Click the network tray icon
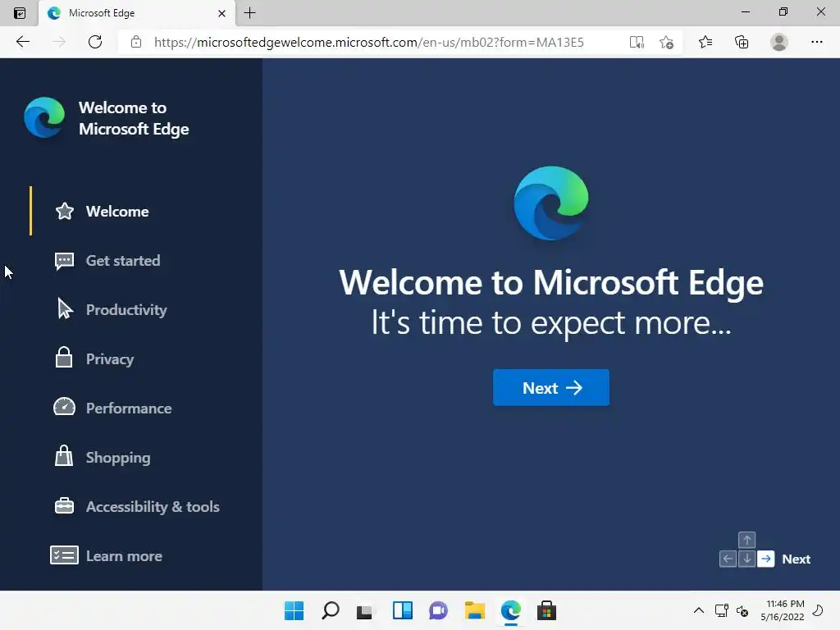 pos(722,610)
